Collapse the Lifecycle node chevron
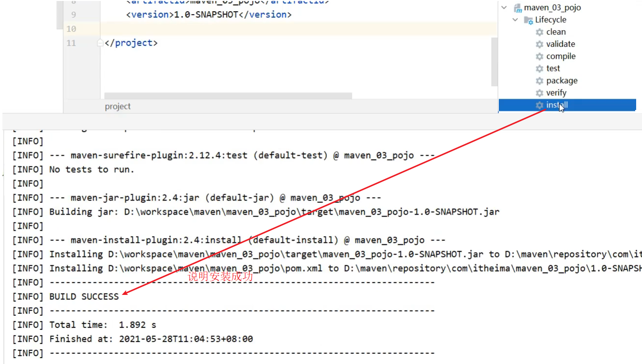The width and height of the screenshot is (642, 364). (x=515, y=20)
